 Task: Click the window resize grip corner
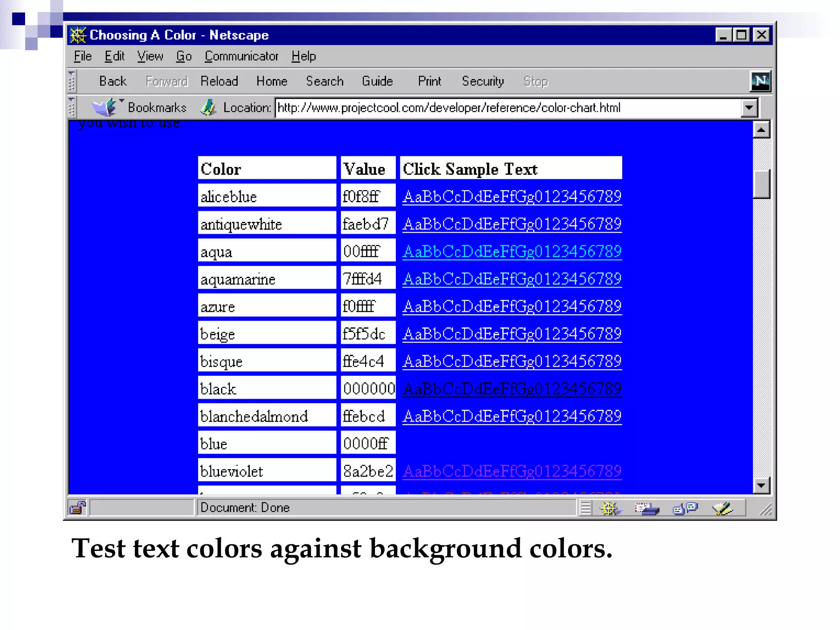click(x=765, y=509)
